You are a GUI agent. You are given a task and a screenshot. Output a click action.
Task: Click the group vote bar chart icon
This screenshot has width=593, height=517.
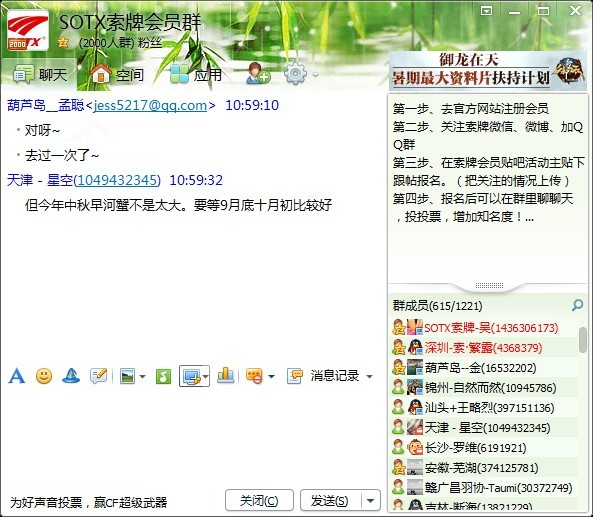point(226,376)
